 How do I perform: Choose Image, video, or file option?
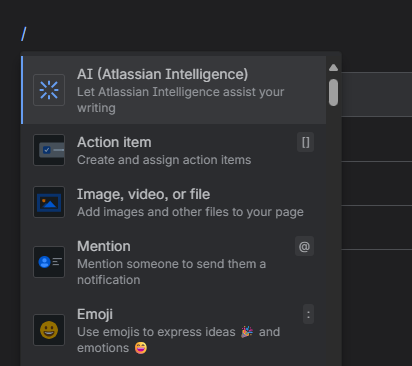[174, 202]
